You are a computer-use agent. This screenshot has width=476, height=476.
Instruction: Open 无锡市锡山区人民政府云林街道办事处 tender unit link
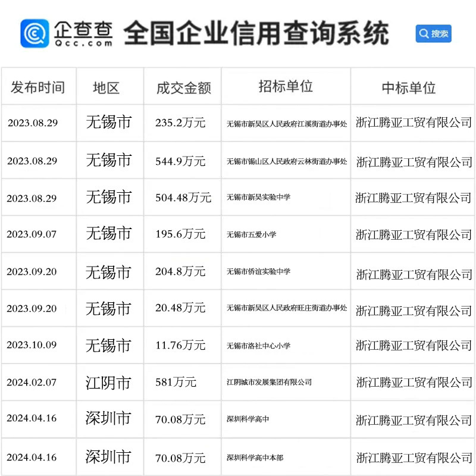(286, 161)
